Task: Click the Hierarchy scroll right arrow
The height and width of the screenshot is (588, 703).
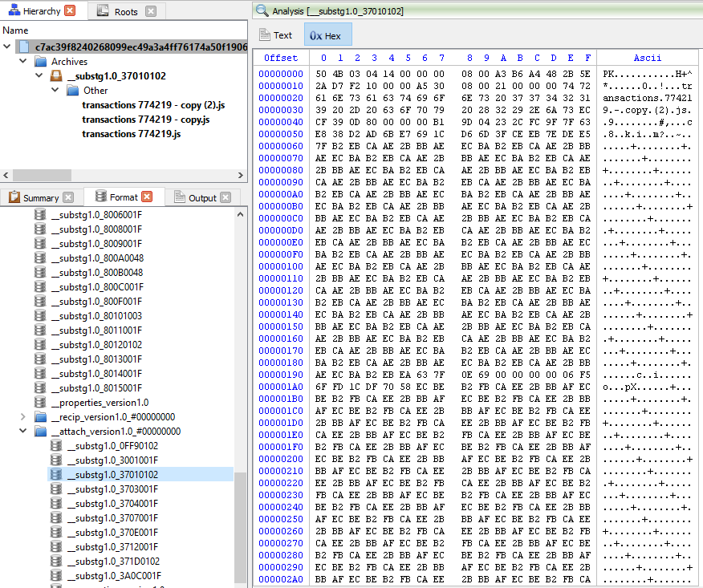Action: (x=241, y=175)
